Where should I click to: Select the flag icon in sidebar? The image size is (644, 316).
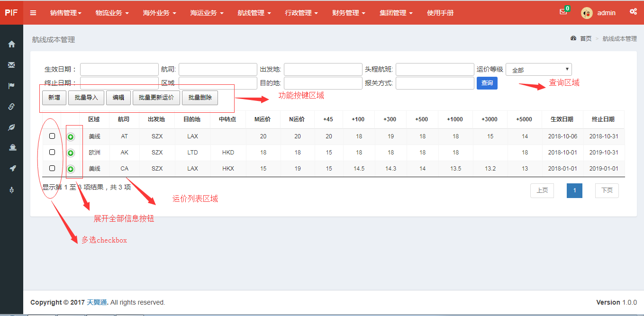click(11, 86)
